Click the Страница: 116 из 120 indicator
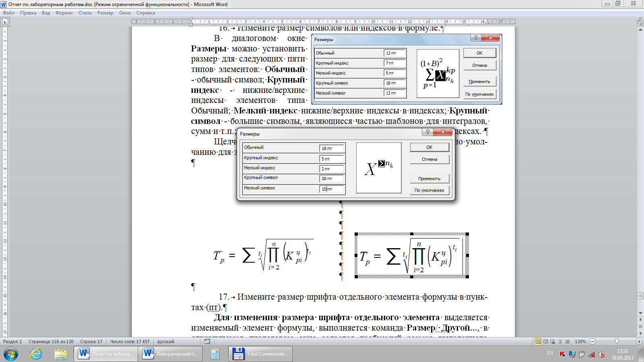Viewport: 644px width, 362px height. (51, 341)
